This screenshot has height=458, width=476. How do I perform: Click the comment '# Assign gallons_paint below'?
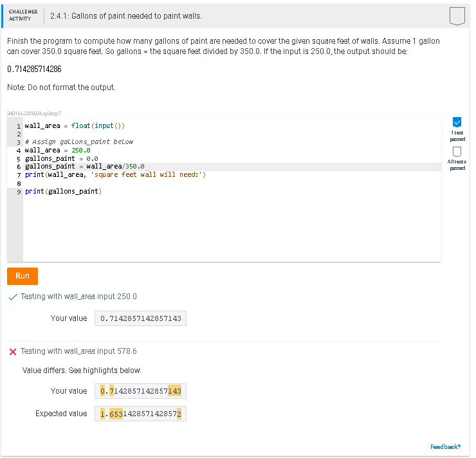click(x=79, y=142)
